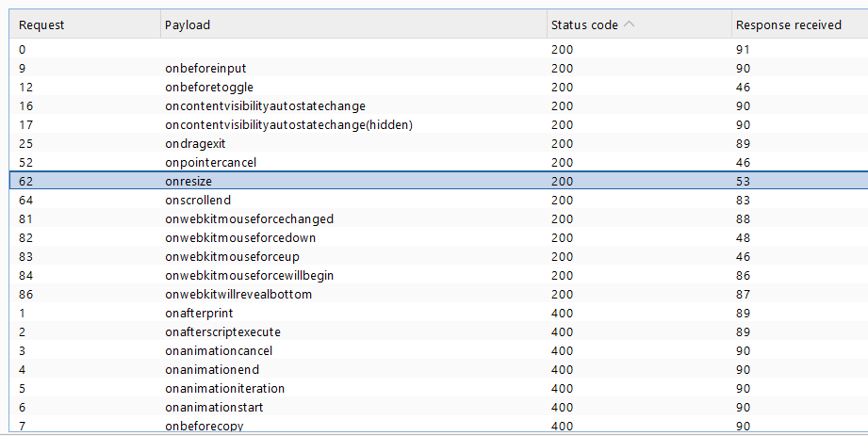Select the onscrollend payload row
868x436 pixels.
439,200
